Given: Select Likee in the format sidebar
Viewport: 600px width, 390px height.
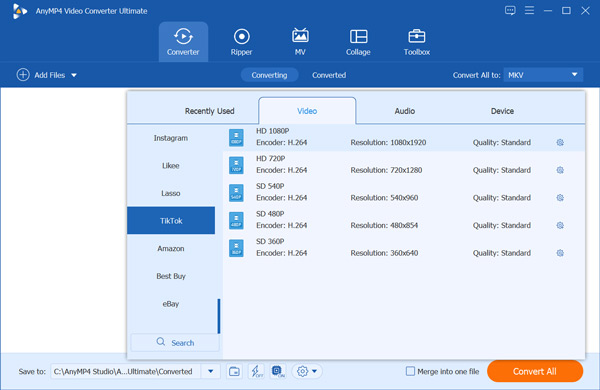Looking at the screenshot, I should pyautogui.click(x=171, y=165).
